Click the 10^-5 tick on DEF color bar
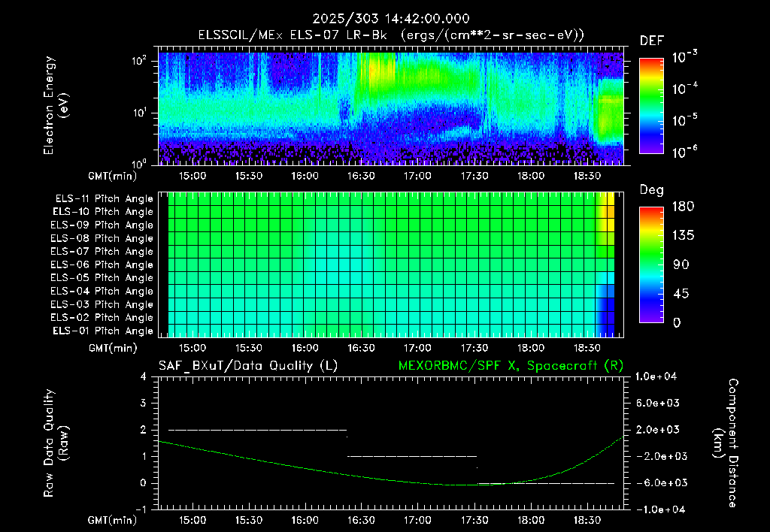770x532 pixels. (x=684, y=120)
